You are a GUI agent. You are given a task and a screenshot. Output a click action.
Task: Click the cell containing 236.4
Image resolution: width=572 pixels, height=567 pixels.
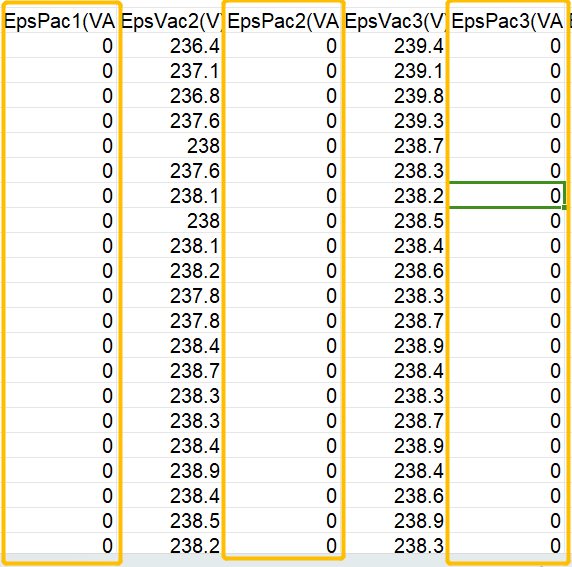click(x=171, y=46)
